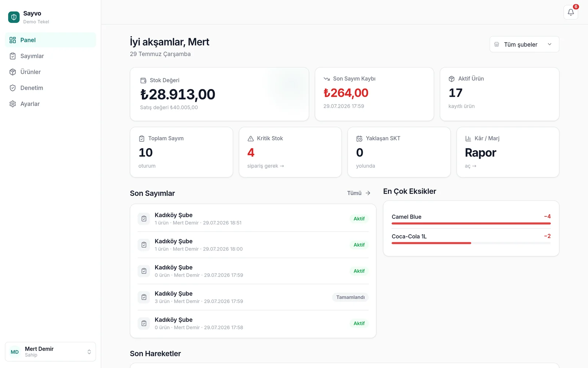Click the Sayvo shield logo icon
The width and height of the screenshot is (588, 368).
tap(14, 17)
